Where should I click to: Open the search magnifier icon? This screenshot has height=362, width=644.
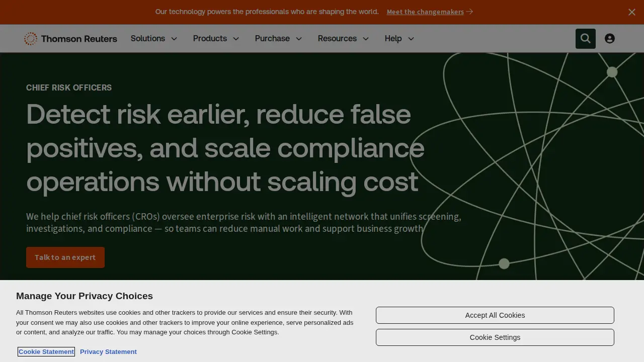tap(585, 39)
